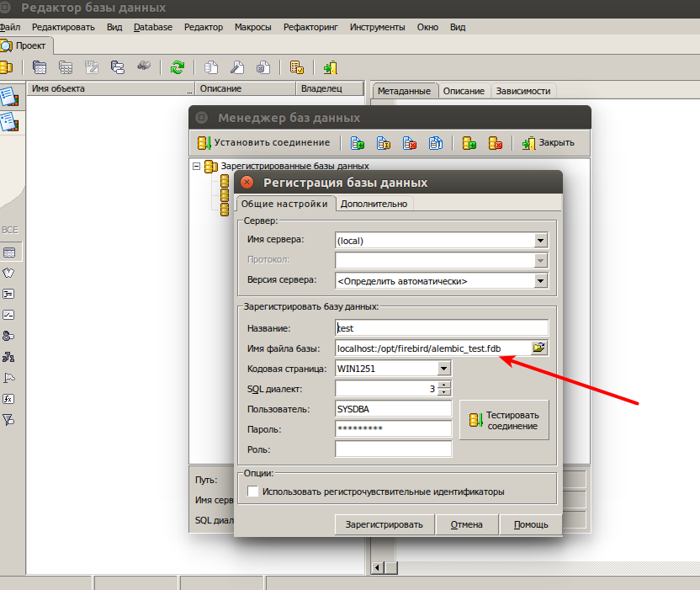Select the filter funnel icon in the sidebar
Image resolution: width=700 pixels, height=590 pixels.
8,420
